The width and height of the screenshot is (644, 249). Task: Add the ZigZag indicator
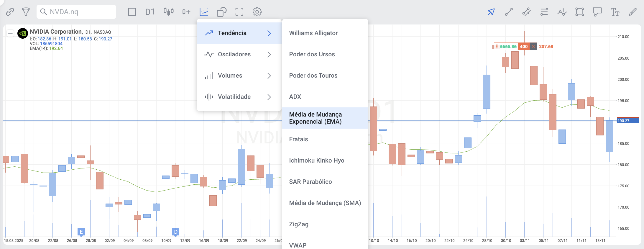pyautogui.click(x=325, y=224)
